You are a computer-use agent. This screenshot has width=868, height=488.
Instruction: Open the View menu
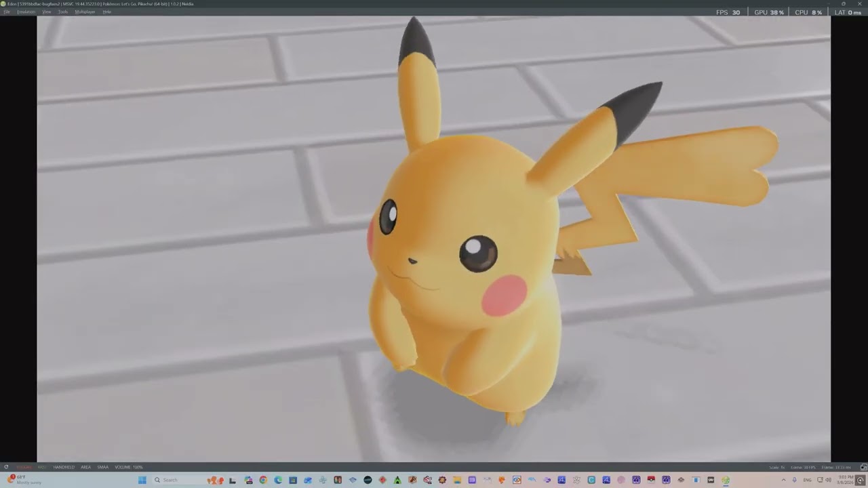coord(46,12)
